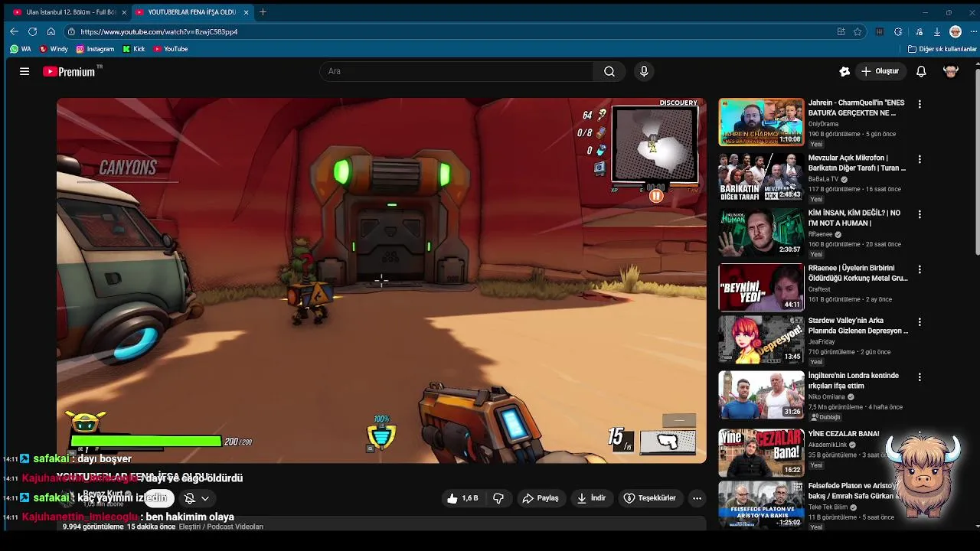
Task: Close the YOUTUBERLAR FENA İFŞA tab
Action: [246, 12]
